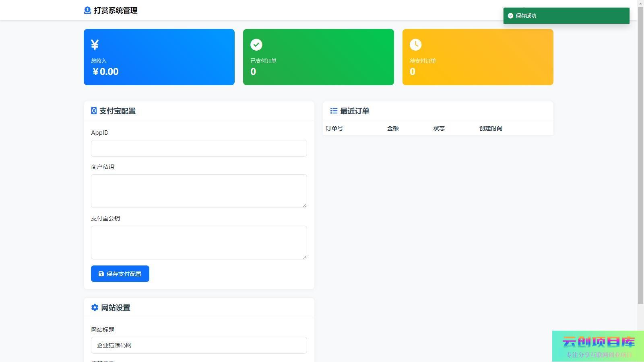The width and height of the screenshot is (644, 362).
Task: Click the 打赏系统管理 header title
Action: pos(116,10)
